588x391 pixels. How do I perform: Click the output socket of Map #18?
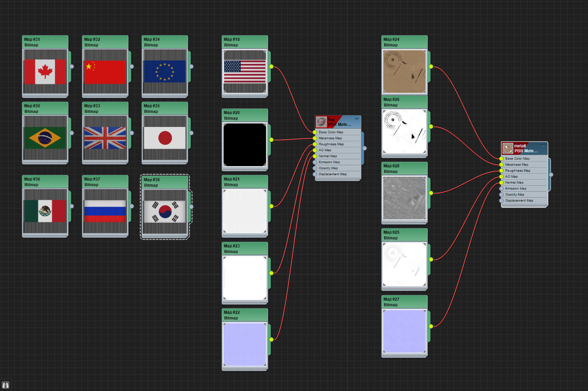click(271, 66)
